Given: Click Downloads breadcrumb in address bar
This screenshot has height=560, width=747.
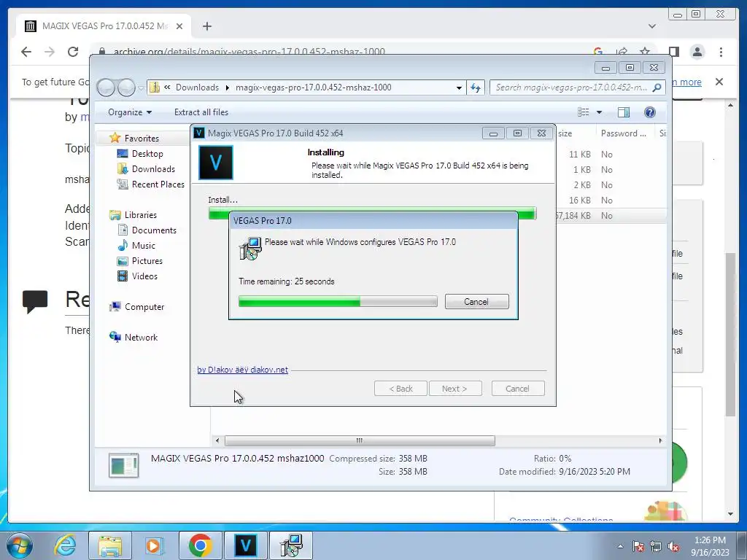Looking at the screenshot, I should pyautogui.click(x=197, y=87).
